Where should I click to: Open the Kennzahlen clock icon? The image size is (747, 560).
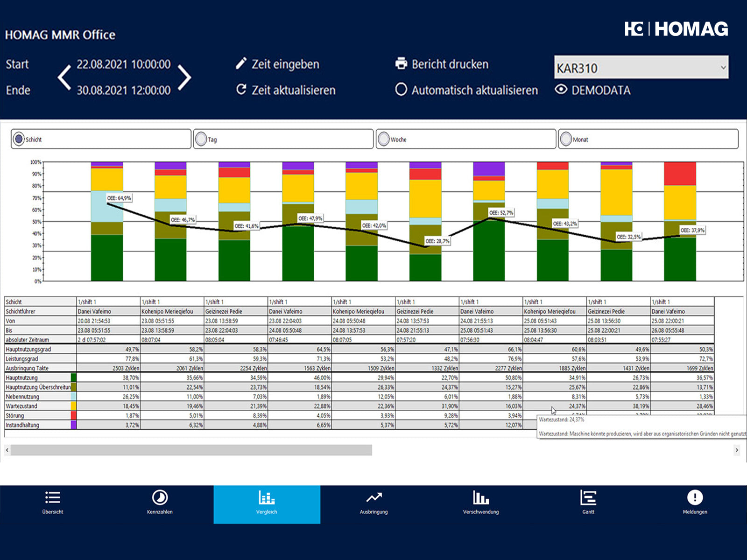160,498
